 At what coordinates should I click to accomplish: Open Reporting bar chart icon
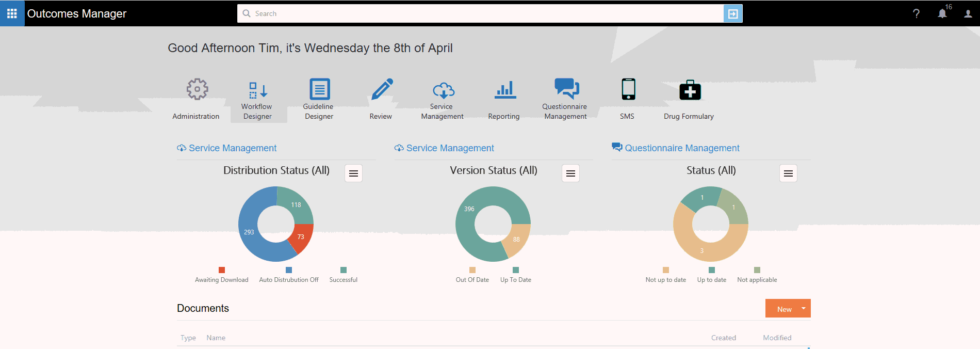coord(504,90)
